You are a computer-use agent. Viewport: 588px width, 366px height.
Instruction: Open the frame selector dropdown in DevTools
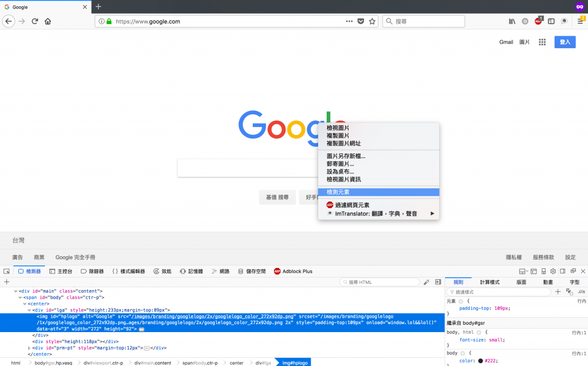523,271
